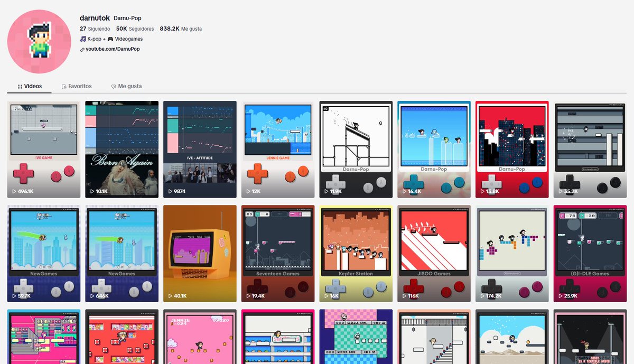This screenshot has height=364, width=634.
Task: Click the grid icon on the Videos tab
Action: click(20, 86)
